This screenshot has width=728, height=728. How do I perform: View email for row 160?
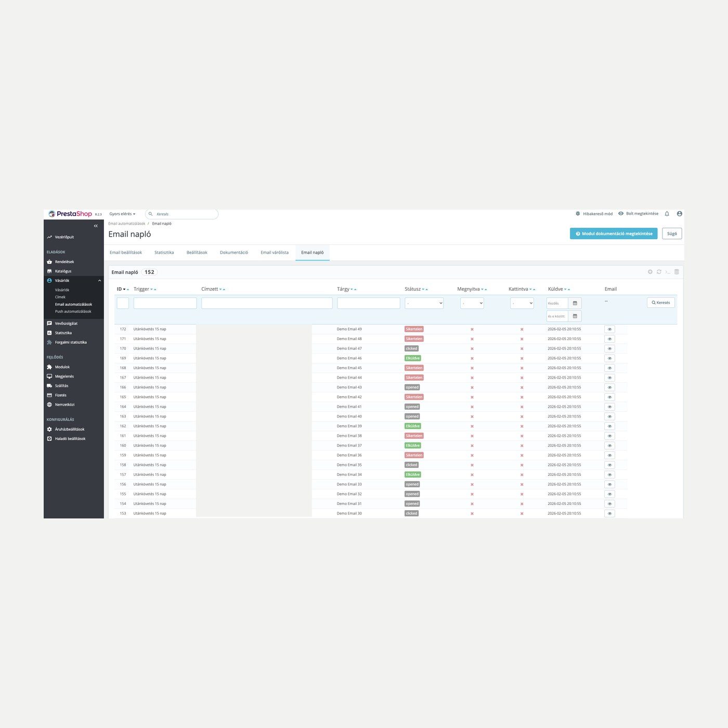click(x=610, y=446)
